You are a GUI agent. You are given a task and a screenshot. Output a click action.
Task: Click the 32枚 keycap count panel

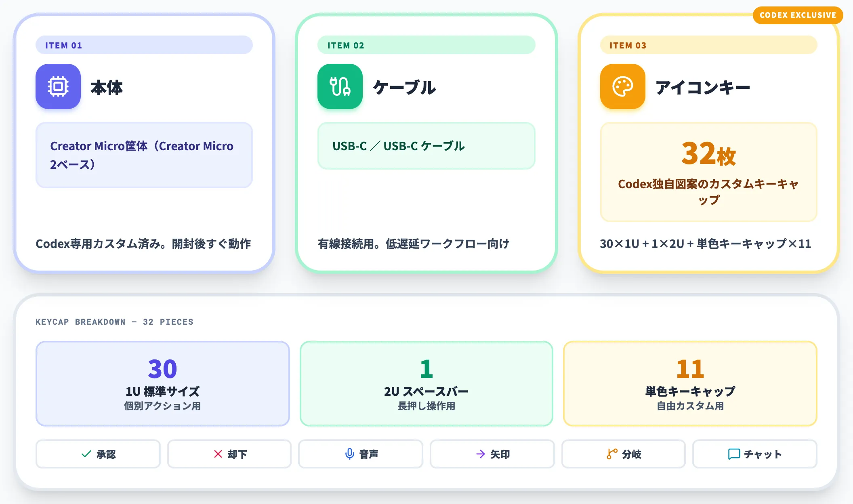click(709, 172)
